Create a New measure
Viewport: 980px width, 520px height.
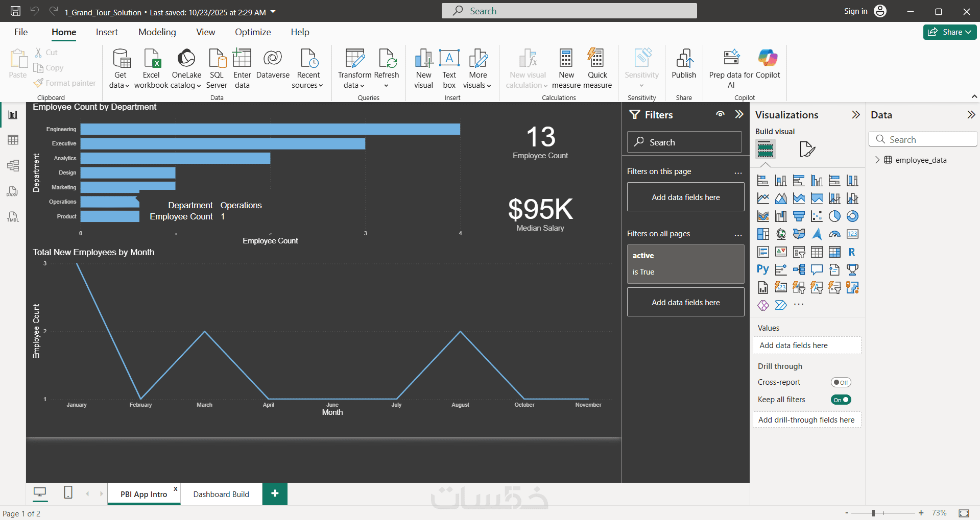pos(566,69)
